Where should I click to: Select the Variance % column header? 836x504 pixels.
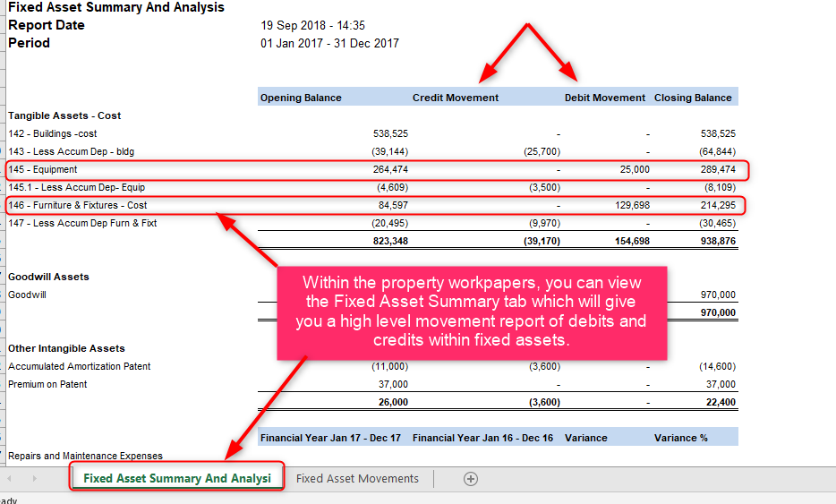[x=681, y=438]
